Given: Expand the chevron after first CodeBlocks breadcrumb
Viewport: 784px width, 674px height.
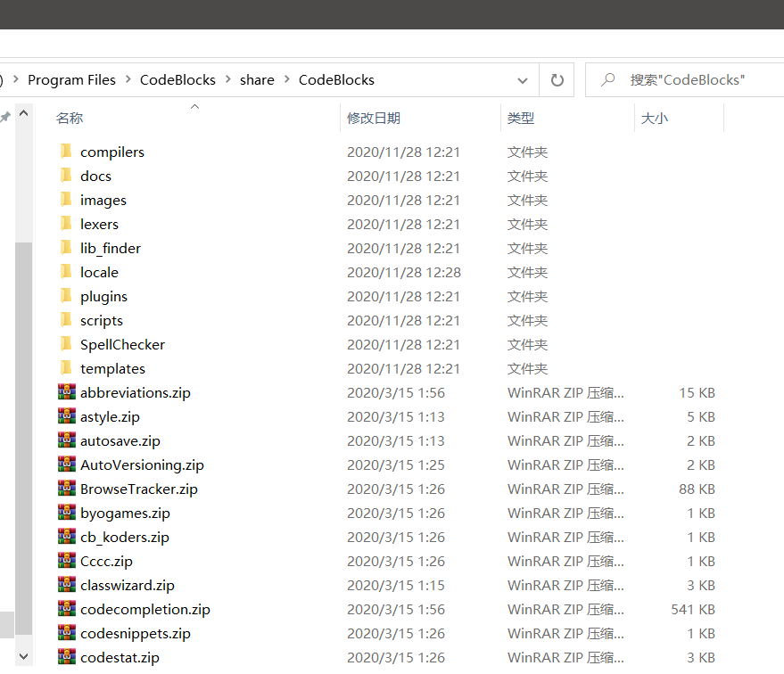Looking at the screenshot, I should 228,79.
